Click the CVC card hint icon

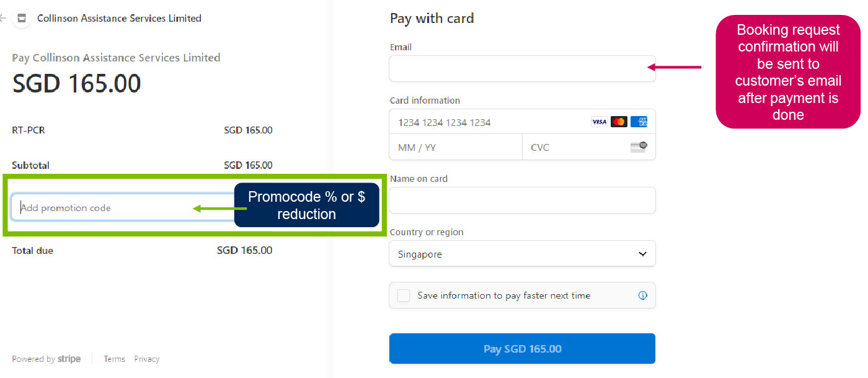point(639,147)
